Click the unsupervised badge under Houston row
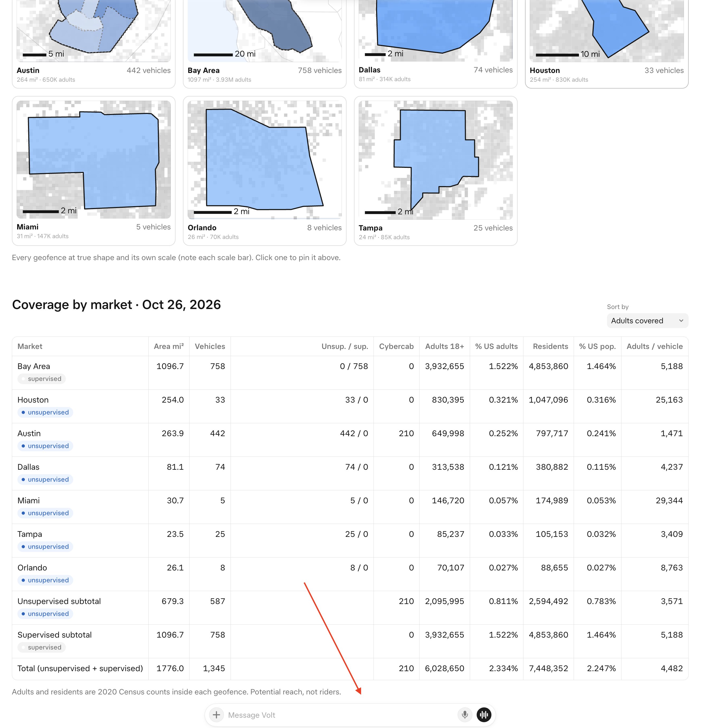The width and height of the screenshot is (718, 728). (x=45, y=412)
